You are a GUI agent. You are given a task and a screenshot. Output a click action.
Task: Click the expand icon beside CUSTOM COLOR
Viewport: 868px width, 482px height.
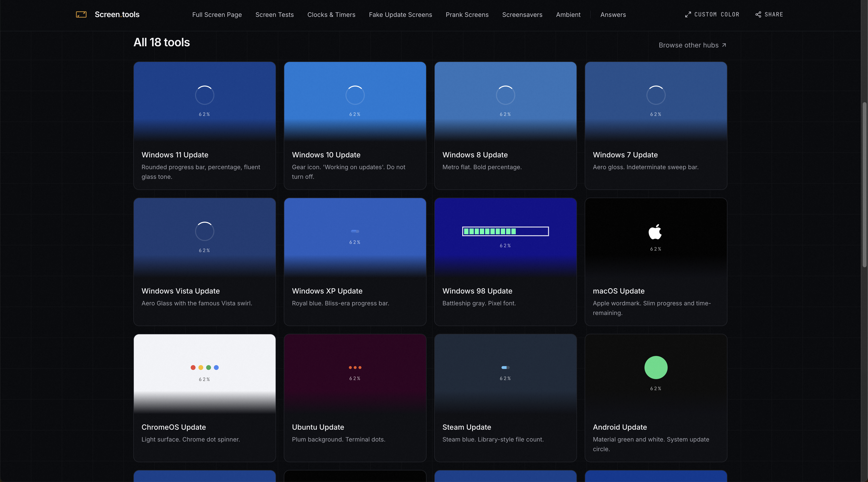click(x=688, y=14)
